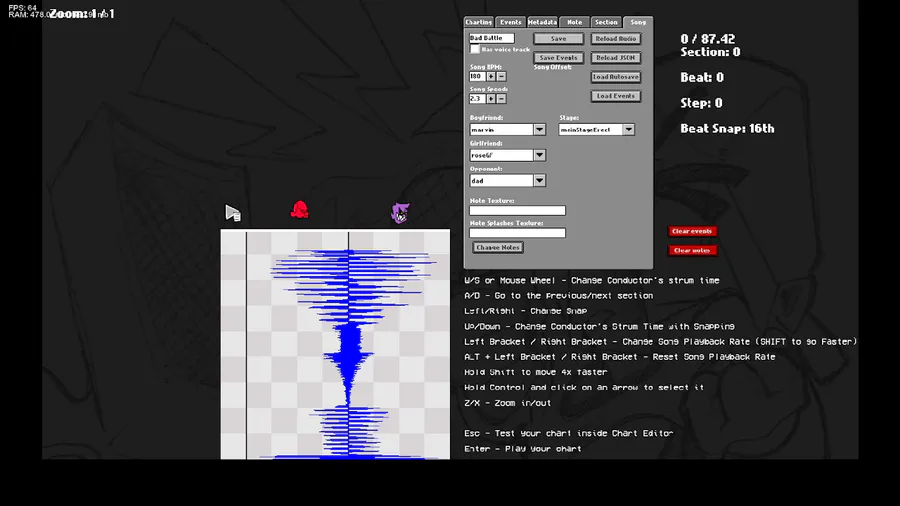Click the 'Song Offset:' label
900x506 pixels.
click(x=552, y=67)
